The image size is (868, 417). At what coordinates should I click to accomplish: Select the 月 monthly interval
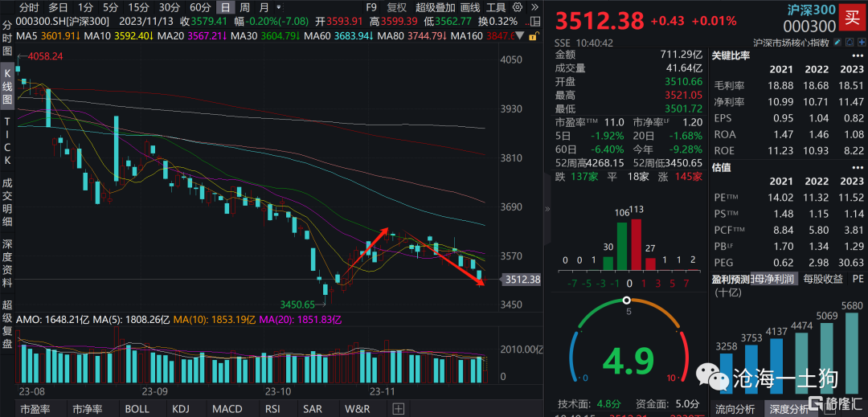pyautogui.click(x=264, y=8)
